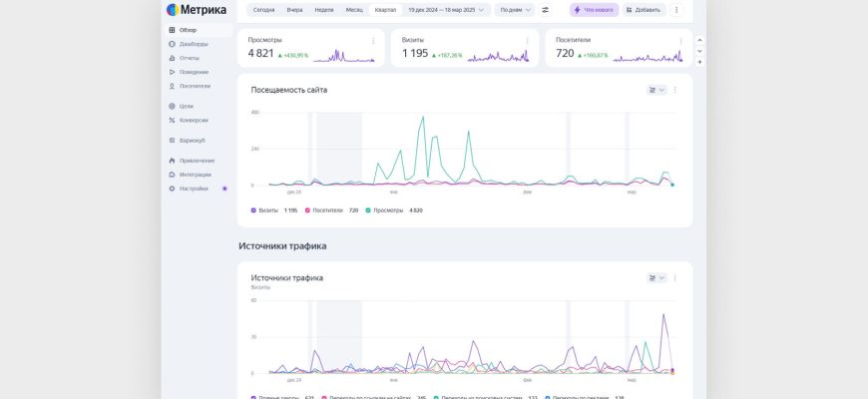The width and height of the screenshot is (868, 399).
Task: Open Конверсии in the sidebar
Action: (194, 120)
